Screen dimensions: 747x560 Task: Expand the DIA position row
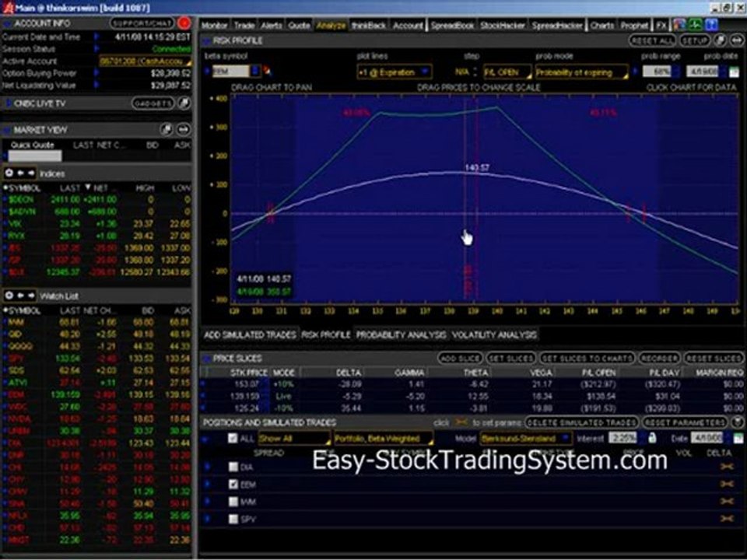point(208,467)
